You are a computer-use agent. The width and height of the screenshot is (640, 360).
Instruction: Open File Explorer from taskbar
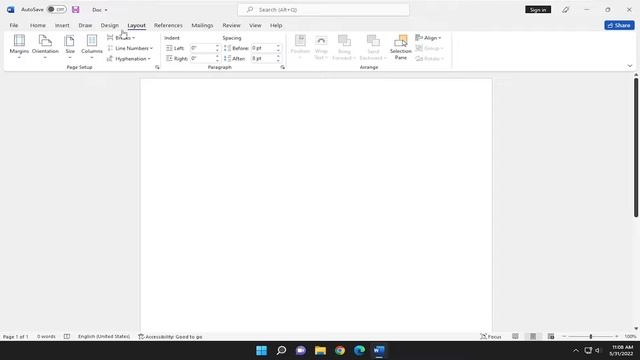point(320,351)
